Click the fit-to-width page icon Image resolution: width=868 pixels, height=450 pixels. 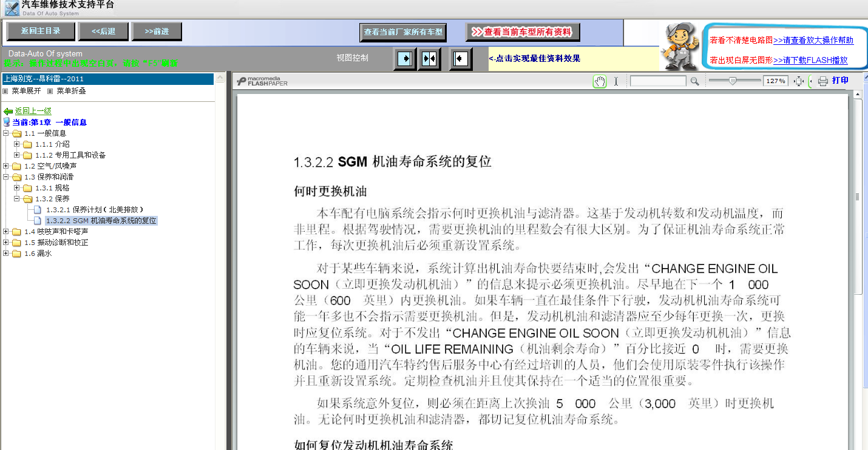pos(799,81)
